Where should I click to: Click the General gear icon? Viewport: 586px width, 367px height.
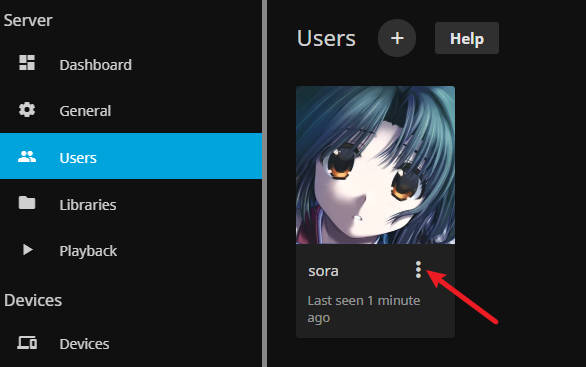pos(27,110)
